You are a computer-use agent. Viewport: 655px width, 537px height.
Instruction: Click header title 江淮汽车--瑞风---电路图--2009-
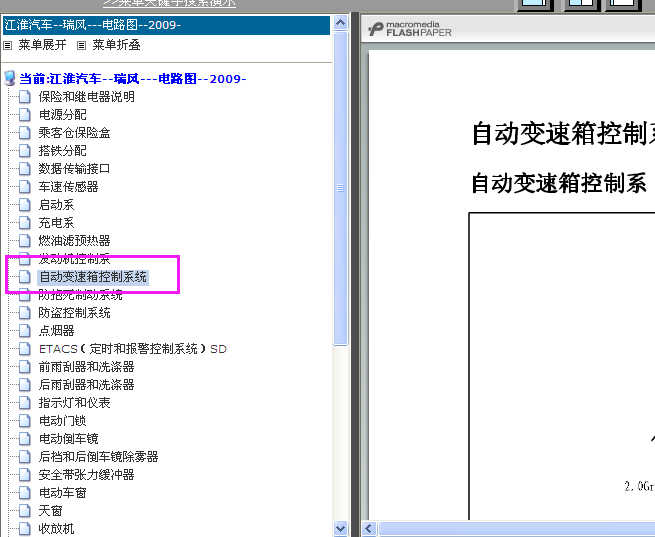click(x=92, y=25)
